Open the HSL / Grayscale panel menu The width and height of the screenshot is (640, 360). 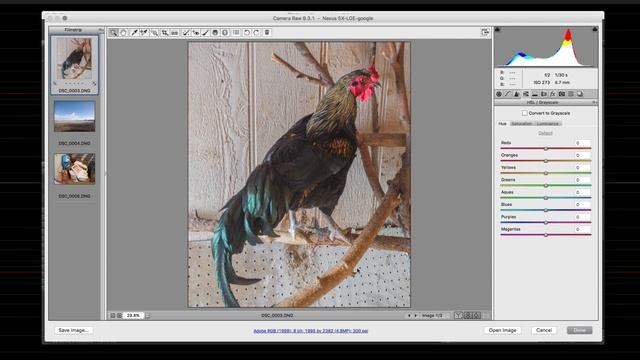click(x=595, y=102)
